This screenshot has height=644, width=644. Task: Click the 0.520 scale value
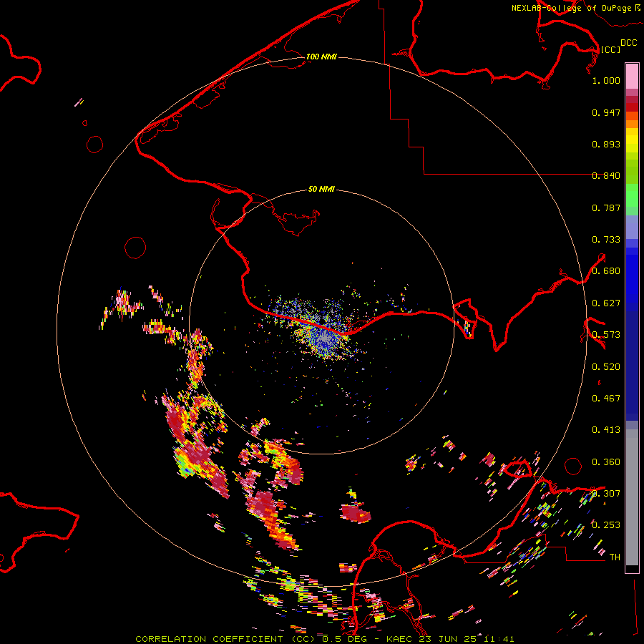606,367
